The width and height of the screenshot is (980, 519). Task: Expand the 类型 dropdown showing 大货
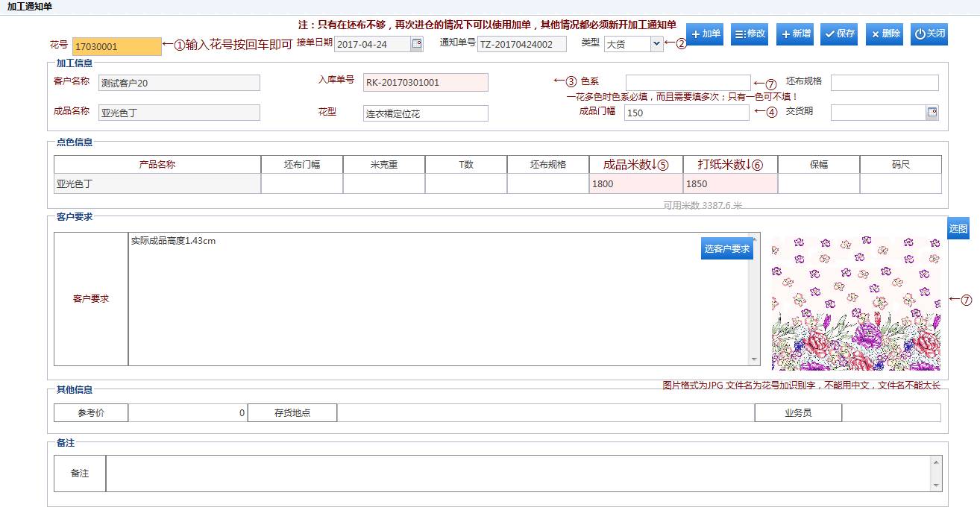point(656,44)
